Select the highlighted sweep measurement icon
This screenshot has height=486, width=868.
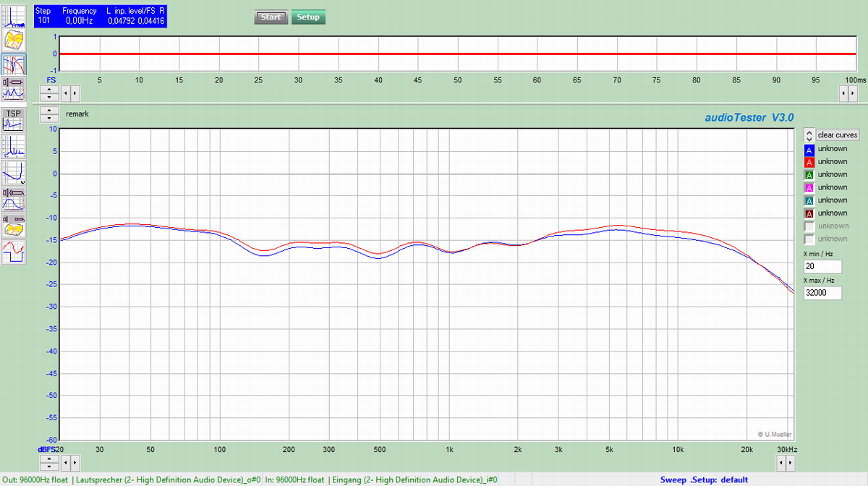coord(14,65)
